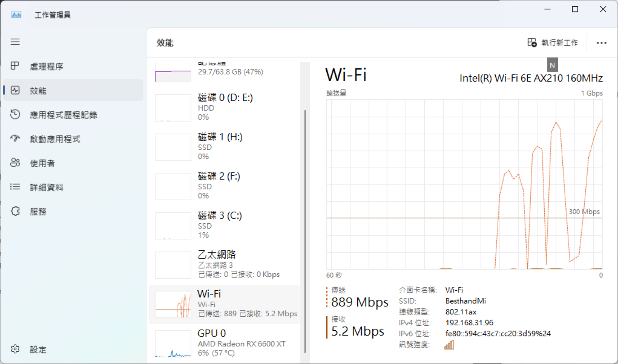Open 應用程式歷程記錄 history icon
Screen dimensions: 618x364
pyautogui.click(x=15, y=114)
